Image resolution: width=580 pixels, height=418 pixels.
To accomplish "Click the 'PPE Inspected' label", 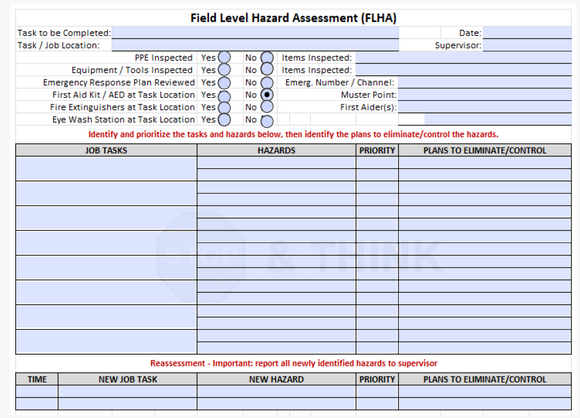I will pos(163,58).
